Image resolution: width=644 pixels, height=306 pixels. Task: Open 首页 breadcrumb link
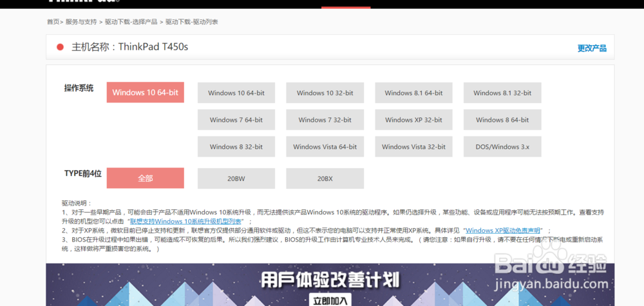click(53, 22)
